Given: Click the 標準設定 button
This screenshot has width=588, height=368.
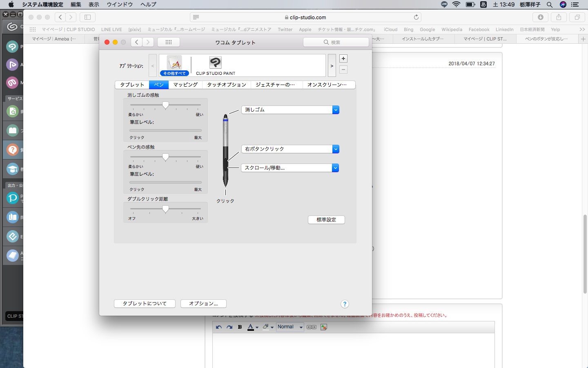Looking at the screenshot, I should [326, 220].
